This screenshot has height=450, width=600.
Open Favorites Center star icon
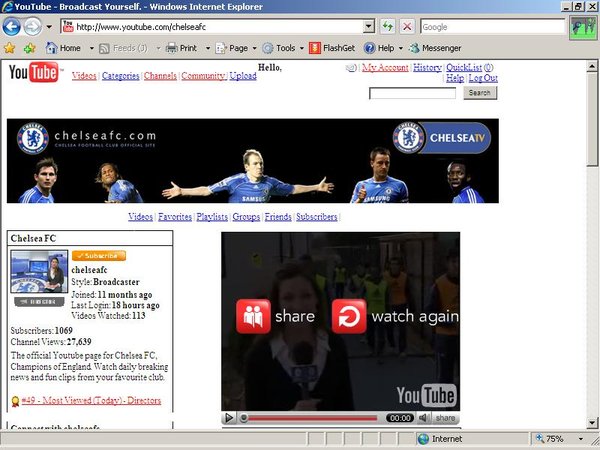(x=9, y=48)
